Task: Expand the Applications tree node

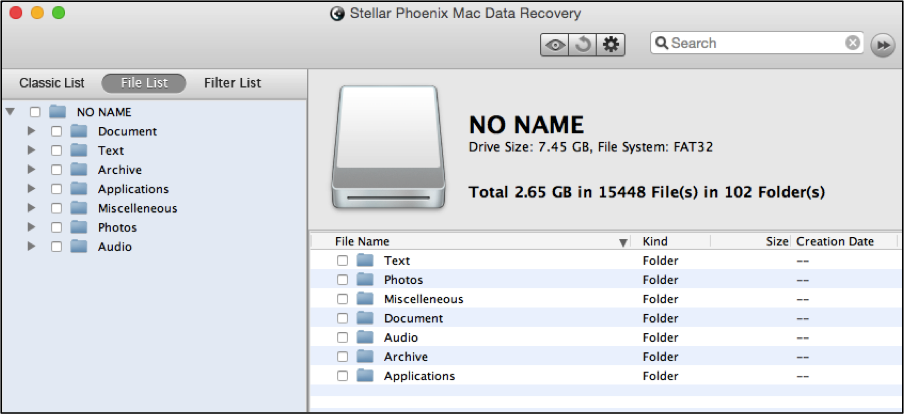Action: 31,189
